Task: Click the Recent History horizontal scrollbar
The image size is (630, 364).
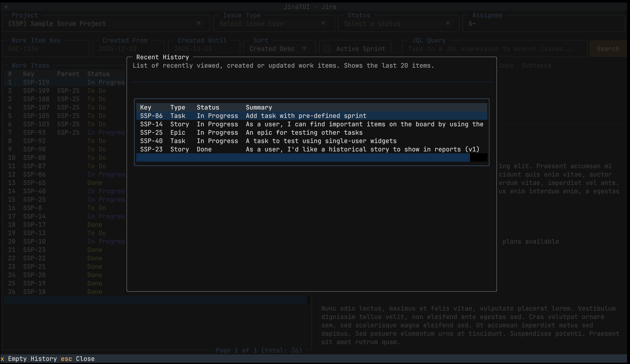Action: pyautogui.click(x=311, y=157)
